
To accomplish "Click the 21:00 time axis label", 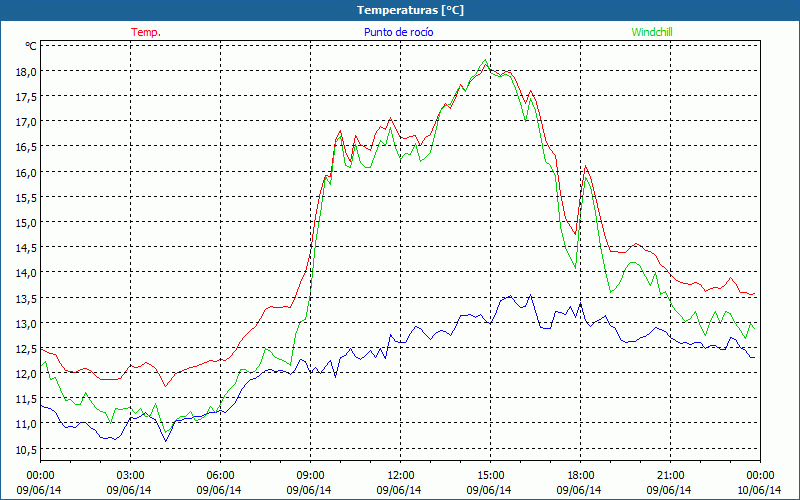I will coord(670,476).
